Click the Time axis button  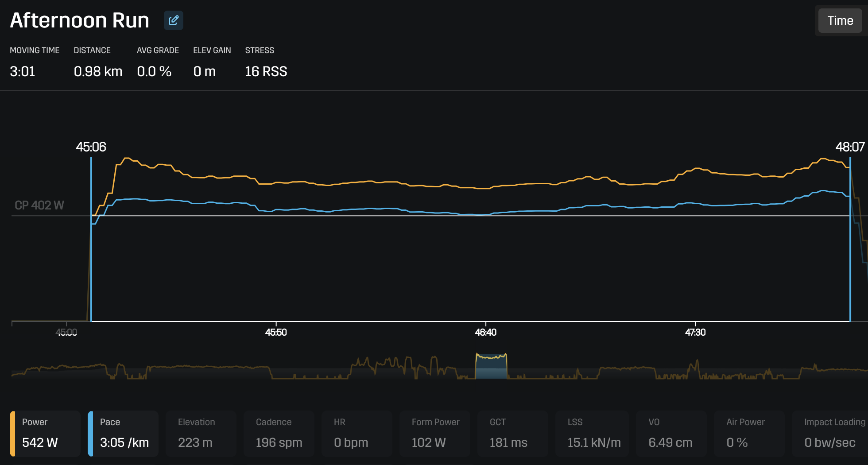(x=840, y=21)
